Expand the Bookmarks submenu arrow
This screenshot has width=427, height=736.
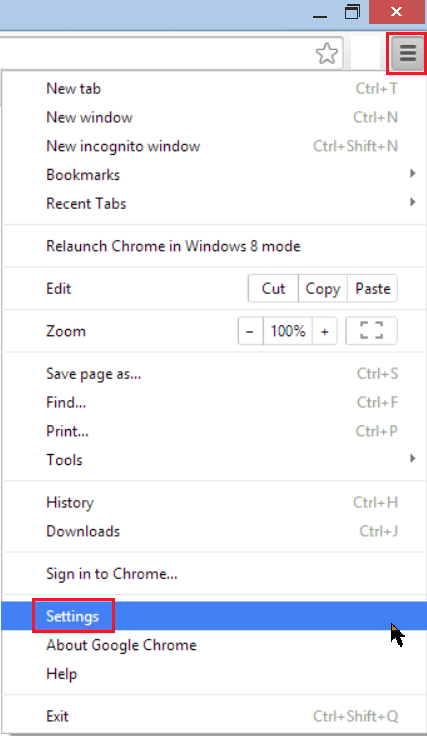(x=412, y=174)
